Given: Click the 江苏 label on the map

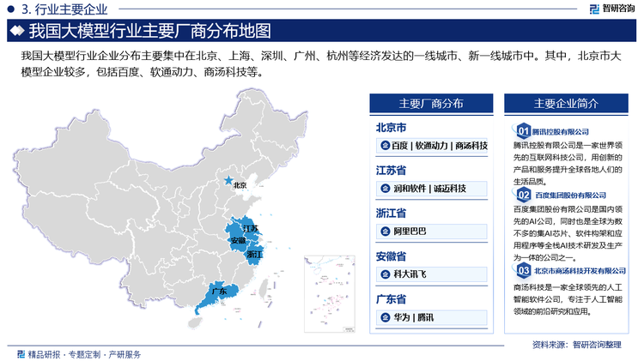Looking at the screenshot, I should coord(250,228).
